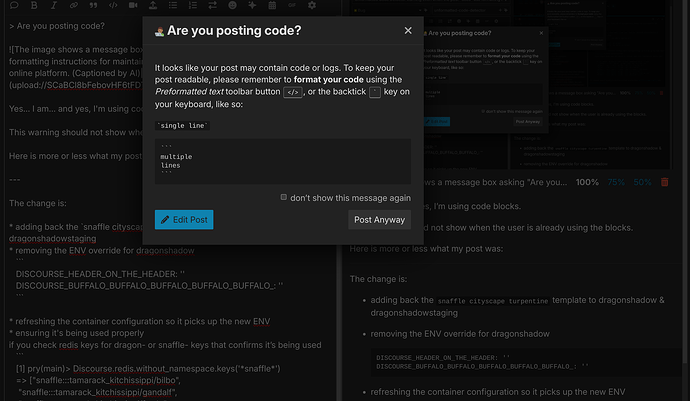
Task: Delete the preview image with trash icon
Action: (x=664, y=182)
